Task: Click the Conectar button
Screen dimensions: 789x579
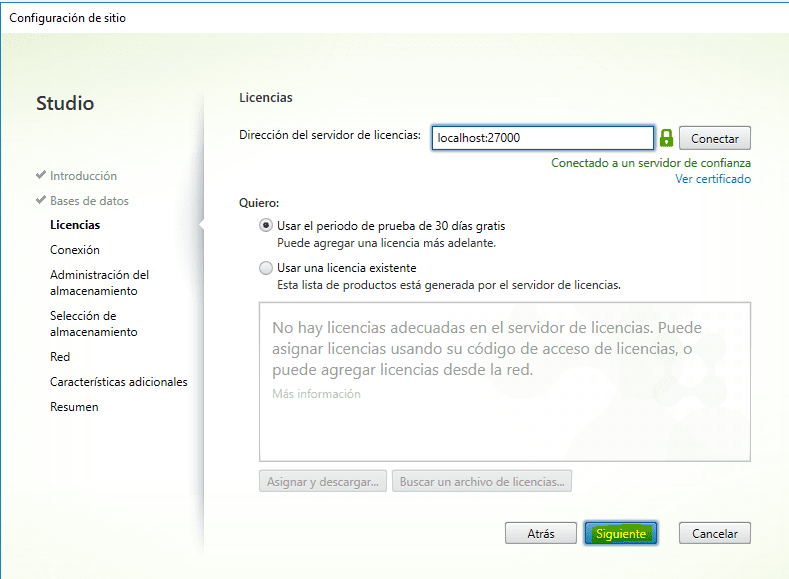Action: [715, 138]
